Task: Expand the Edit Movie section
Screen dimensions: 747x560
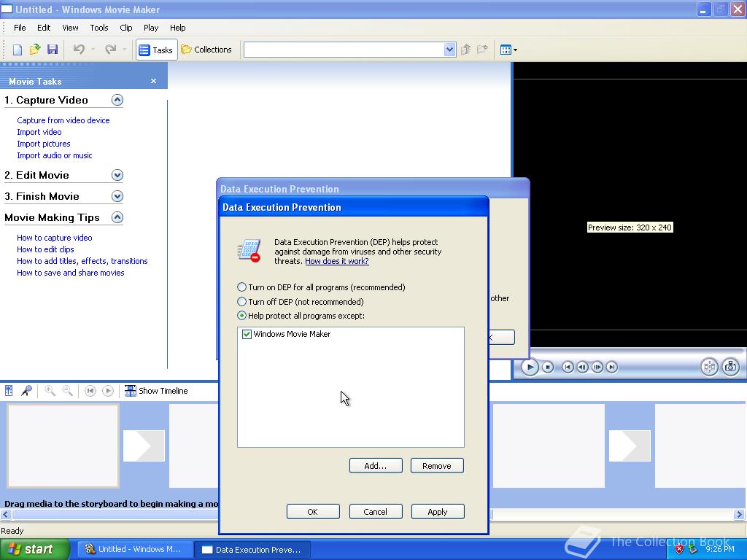Action: coord(117,175)
